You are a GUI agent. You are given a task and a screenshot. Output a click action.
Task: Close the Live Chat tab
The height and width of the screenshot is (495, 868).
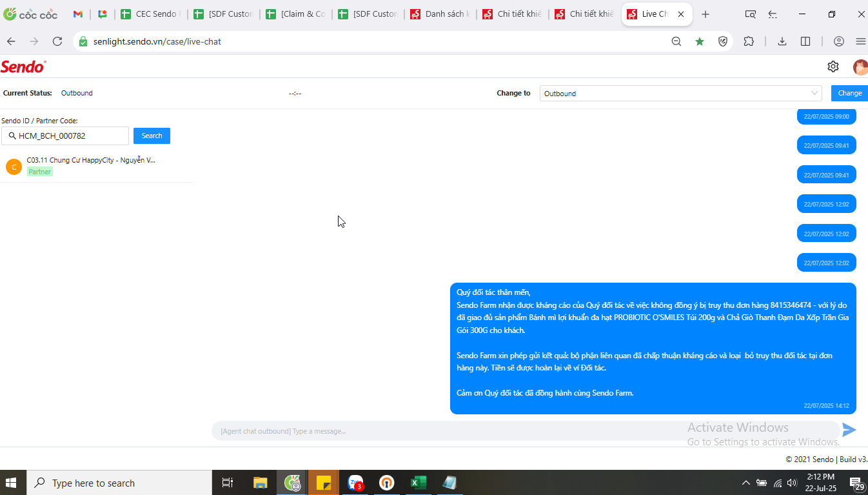(x=681, y=14)
